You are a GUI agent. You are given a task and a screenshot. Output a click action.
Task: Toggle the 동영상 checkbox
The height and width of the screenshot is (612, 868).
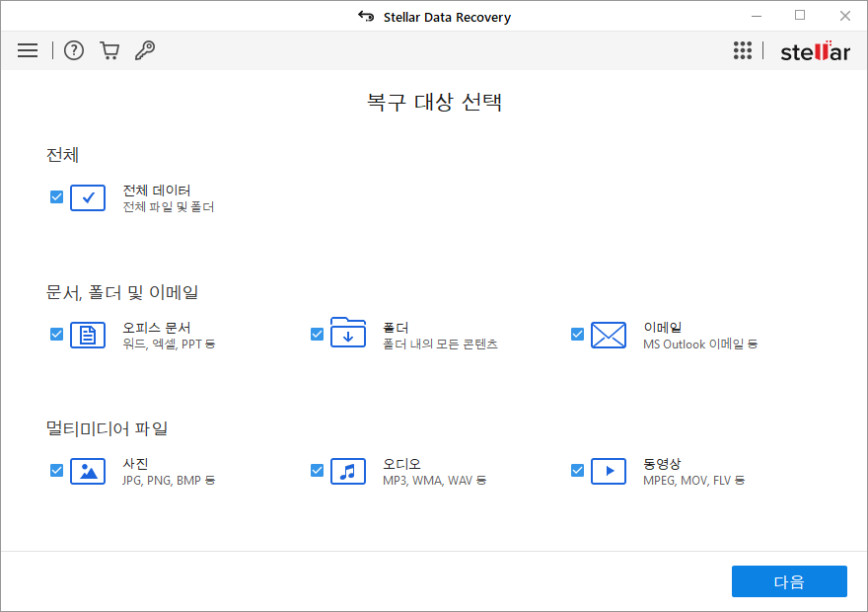577,470
